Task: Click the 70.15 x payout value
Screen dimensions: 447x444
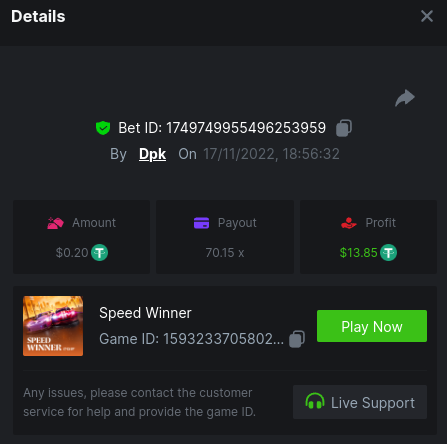Action: [x=225, y=253]
